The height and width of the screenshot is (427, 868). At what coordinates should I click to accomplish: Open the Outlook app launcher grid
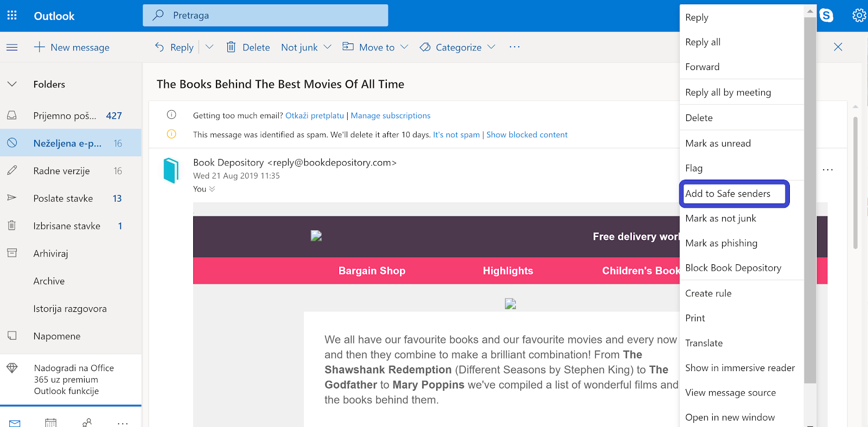tap(12, 16)
